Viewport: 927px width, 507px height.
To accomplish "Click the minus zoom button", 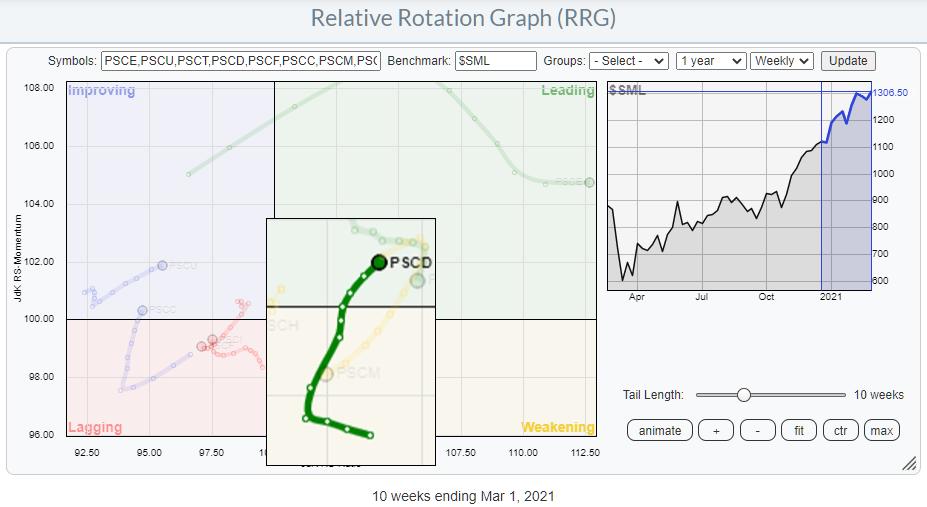I will [757, 431].
